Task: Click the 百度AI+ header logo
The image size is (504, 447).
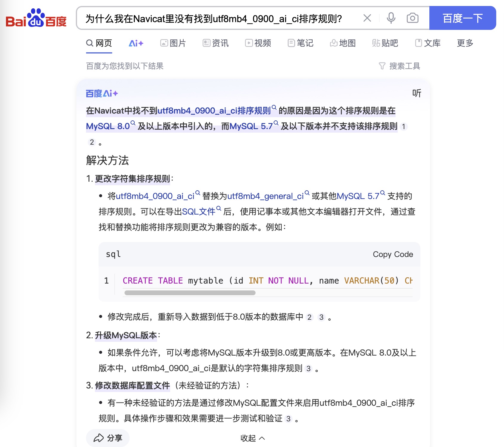Action: [102, 94]
